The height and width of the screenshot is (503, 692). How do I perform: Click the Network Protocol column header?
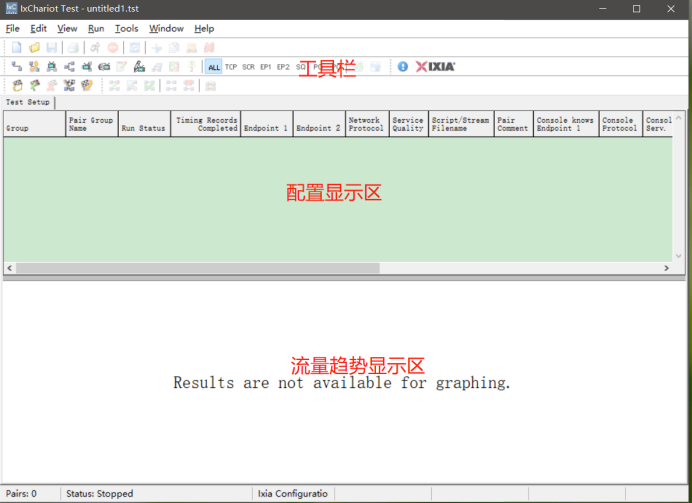(367, 124)
